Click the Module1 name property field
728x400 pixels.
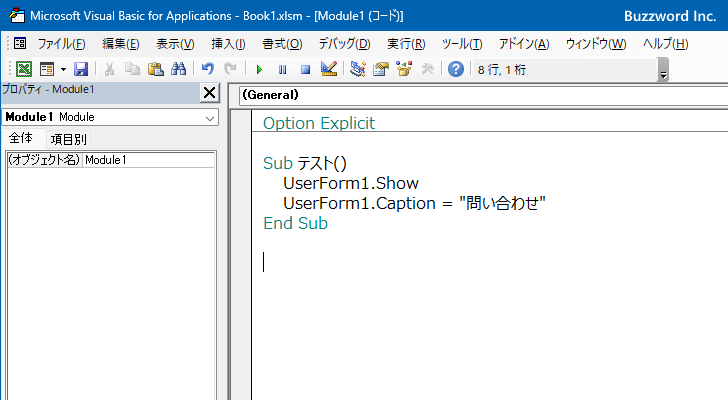pyautogui.click(x=148, y=160)
